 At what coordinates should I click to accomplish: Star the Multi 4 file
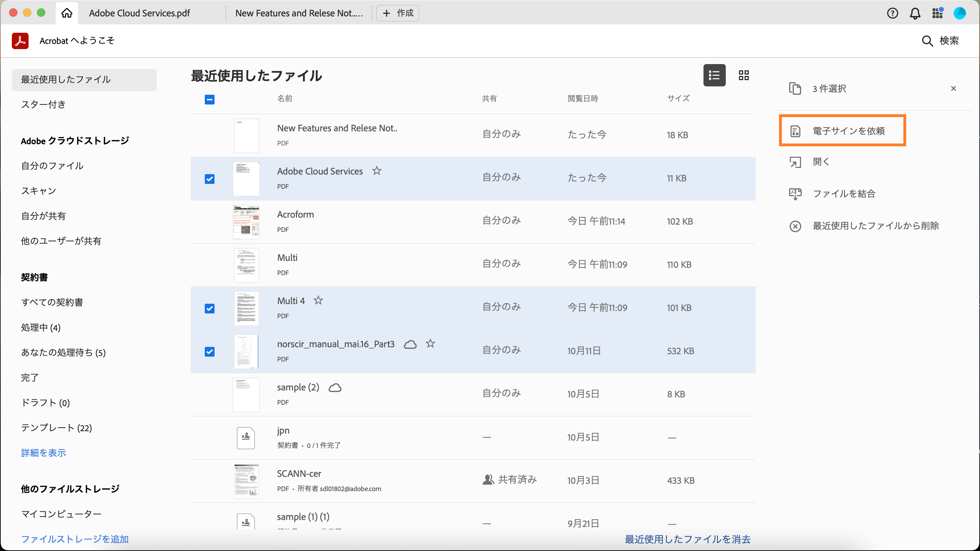click(318, 301)
